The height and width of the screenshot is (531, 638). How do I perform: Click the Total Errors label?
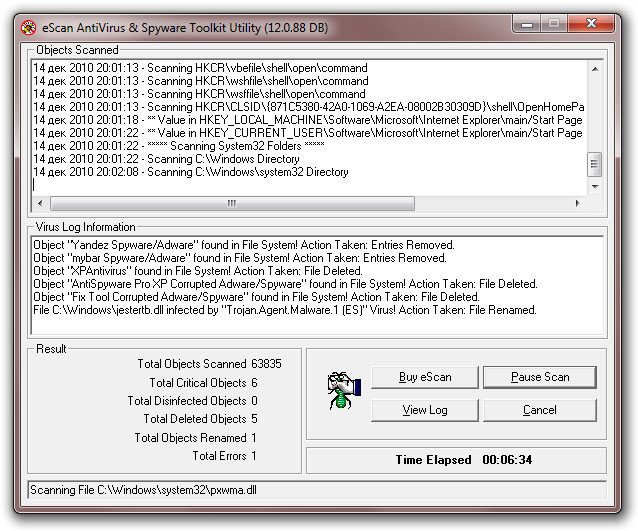(219, 456)
